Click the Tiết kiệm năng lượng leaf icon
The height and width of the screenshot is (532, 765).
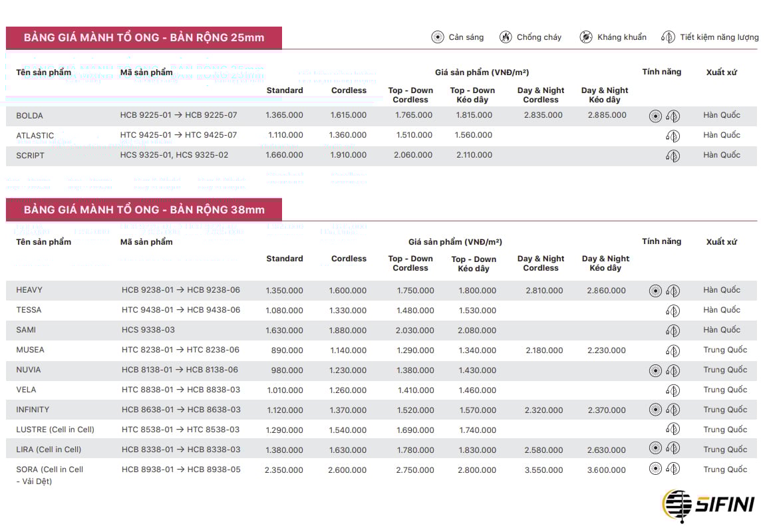[668, 37]
